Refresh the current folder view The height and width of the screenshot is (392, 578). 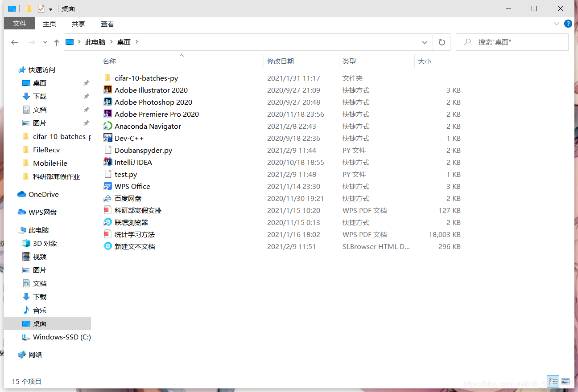coord(442,42)
